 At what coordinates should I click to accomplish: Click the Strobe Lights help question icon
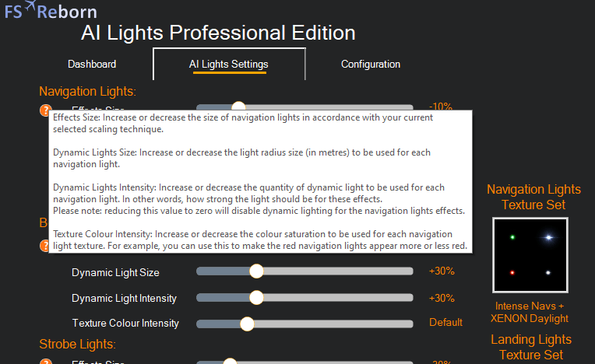45,362
